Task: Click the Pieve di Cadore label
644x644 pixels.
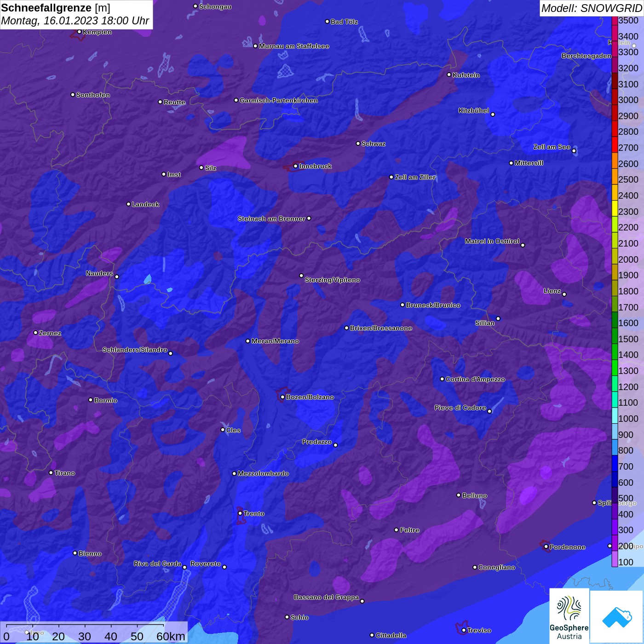Action: coord(460,408)
